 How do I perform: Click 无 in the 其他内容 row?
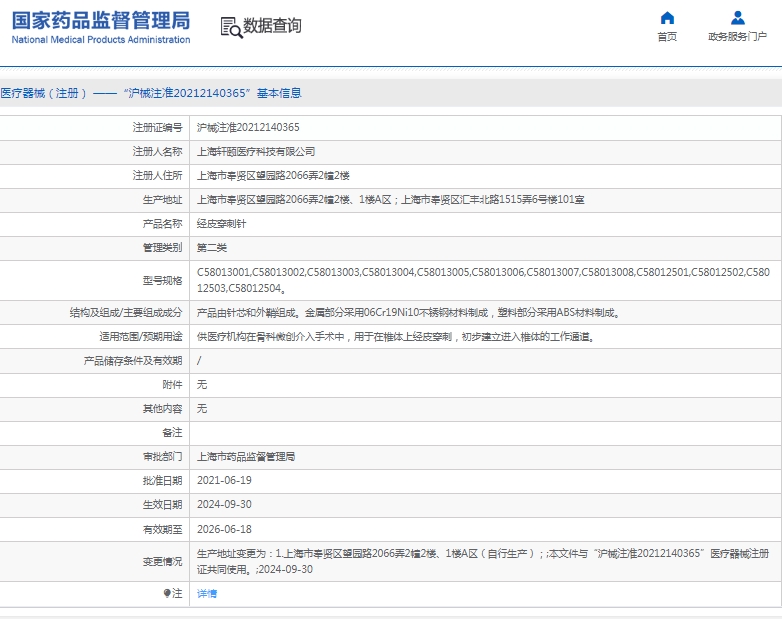pyautogui.click(x=201, y=409)
